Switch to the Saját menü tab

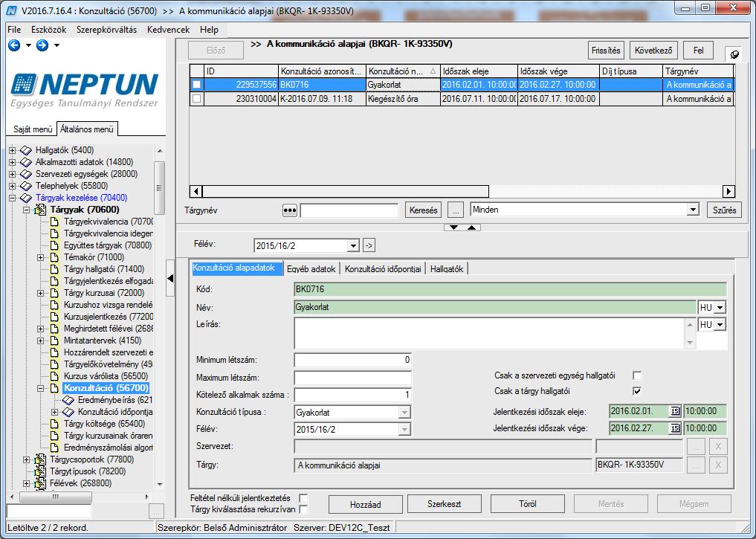(x=32, y=129)
